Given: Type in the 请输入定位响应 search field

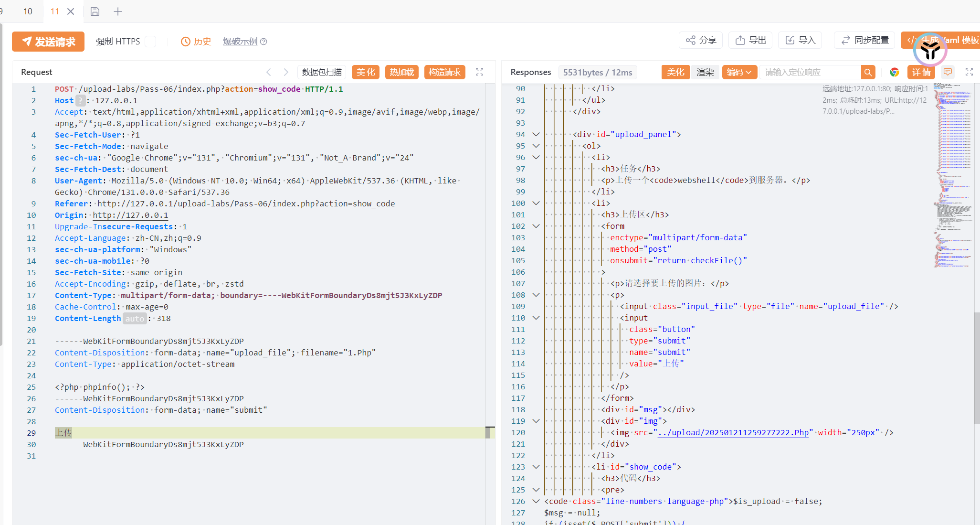Looking at the screenshot, I should pos(810,72).
